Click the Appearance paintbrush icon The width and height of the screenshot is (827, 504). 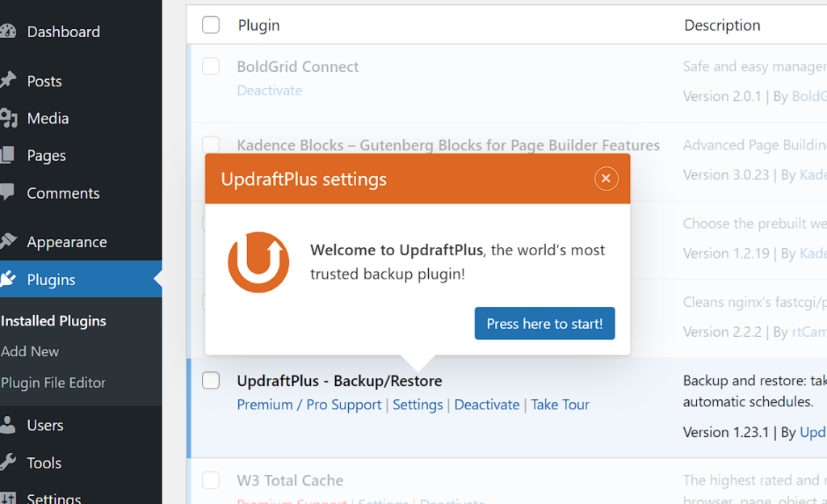coord(8,241)
